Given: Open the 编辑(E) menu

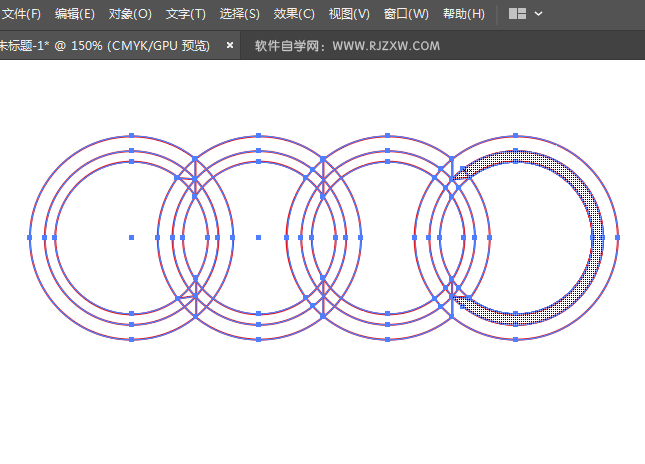Looking at the screenshot, I should 75,14.
